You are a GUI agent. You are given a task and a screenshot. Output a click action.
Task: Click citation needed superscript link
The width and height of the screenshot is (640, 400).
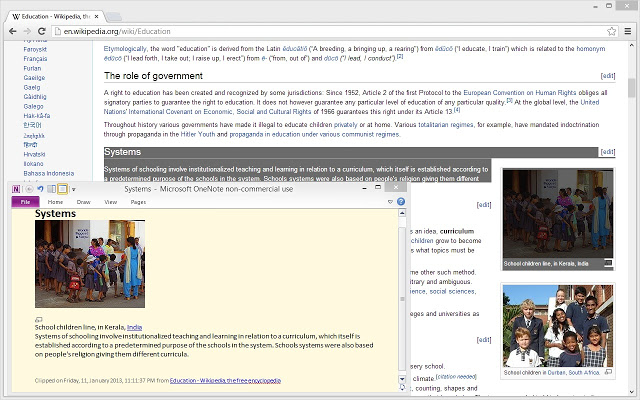pos(456,376)
